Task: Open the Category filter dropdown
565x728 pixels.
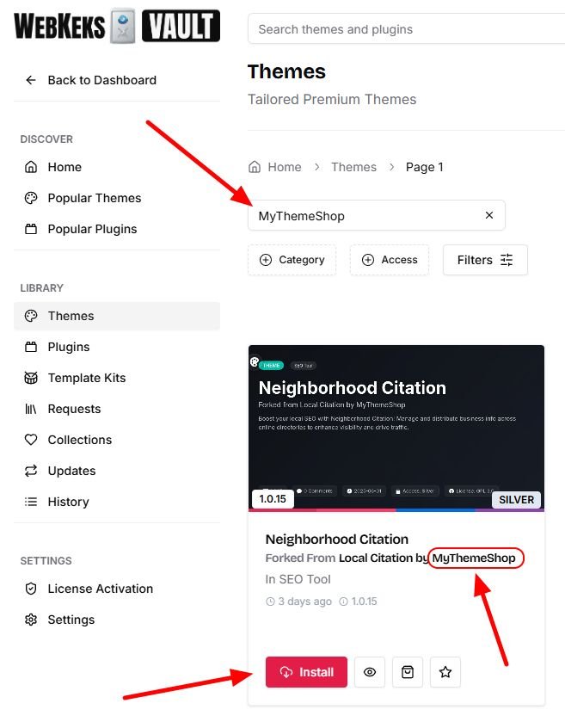Action: pos(292,260)
